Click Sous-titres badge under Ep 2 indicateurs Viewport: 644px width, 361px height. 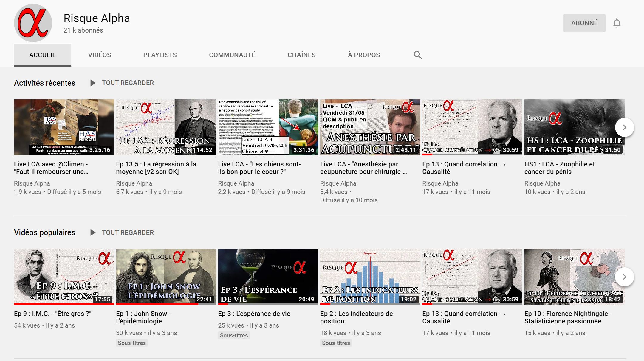click(336, 343)
